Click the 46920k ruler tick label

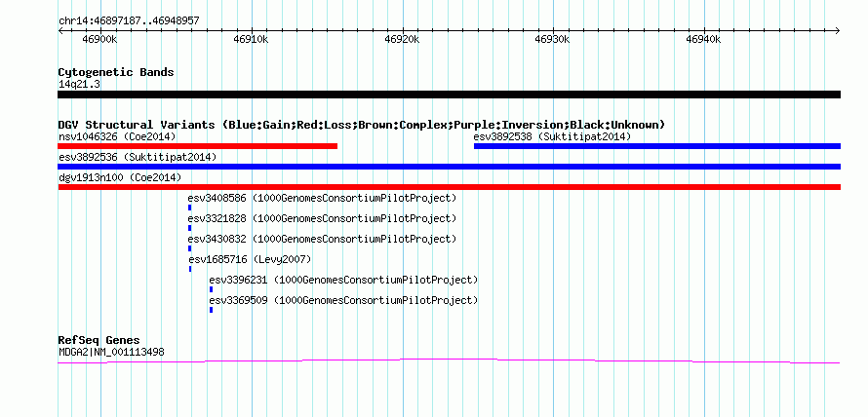[x=402, y=39]
